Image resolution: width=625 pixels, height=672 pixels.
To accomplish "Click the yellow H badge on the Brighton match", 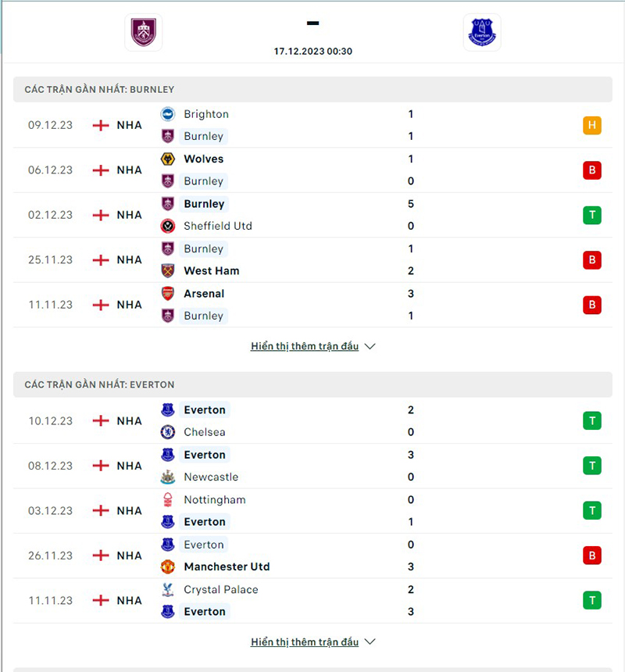I will (x=592, y=125).
